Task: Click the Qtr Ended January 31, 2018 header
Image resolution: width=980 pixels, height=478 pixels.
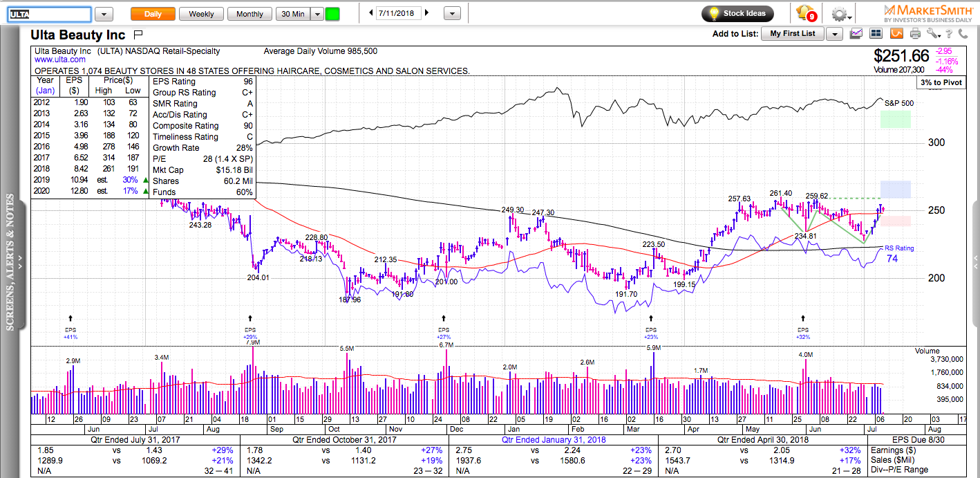Action: click(x=553, y=439)
